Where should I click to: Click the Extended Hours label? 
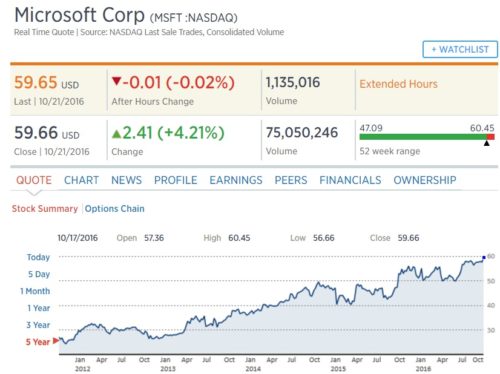click(x=398, y=84)
